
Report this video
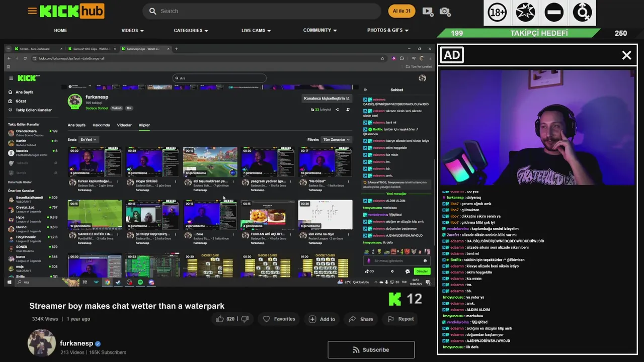pos(401,319)
